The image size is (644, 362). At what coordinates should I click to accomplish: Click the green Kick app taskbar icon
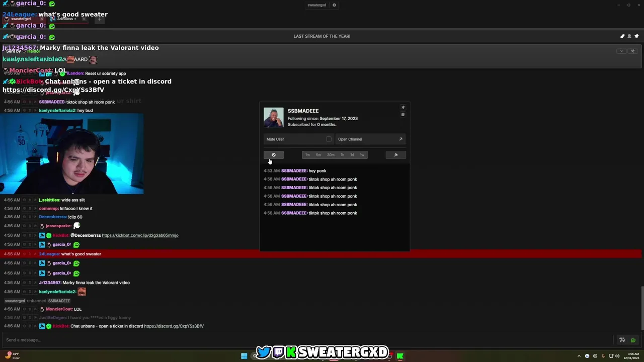(x=400, y=356)
